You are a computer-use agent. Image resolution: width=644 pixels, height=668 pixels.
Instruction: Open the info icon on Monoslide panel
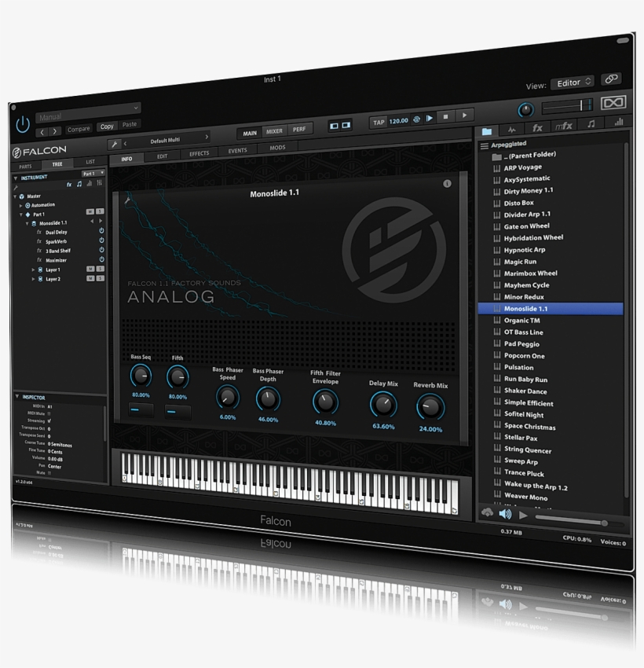pos(447,184)
